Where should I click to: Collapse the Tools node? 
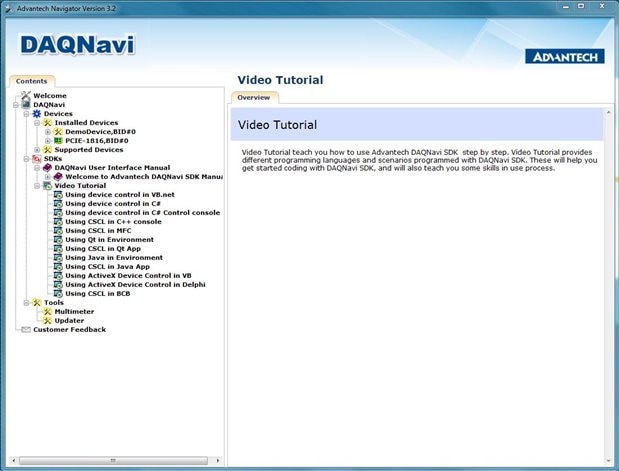pos(26,303)
